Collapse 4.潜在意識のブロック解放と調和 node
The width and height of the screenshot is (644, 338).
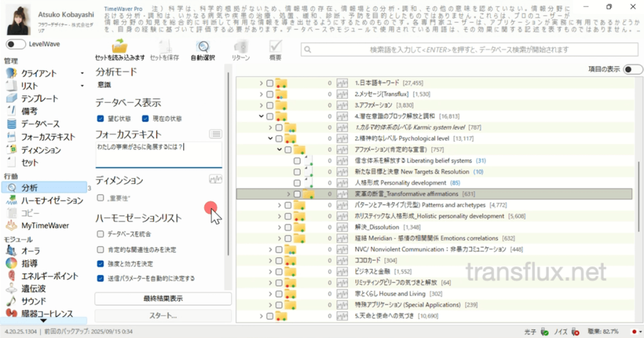pyautogui.click(x=261, y=116)
